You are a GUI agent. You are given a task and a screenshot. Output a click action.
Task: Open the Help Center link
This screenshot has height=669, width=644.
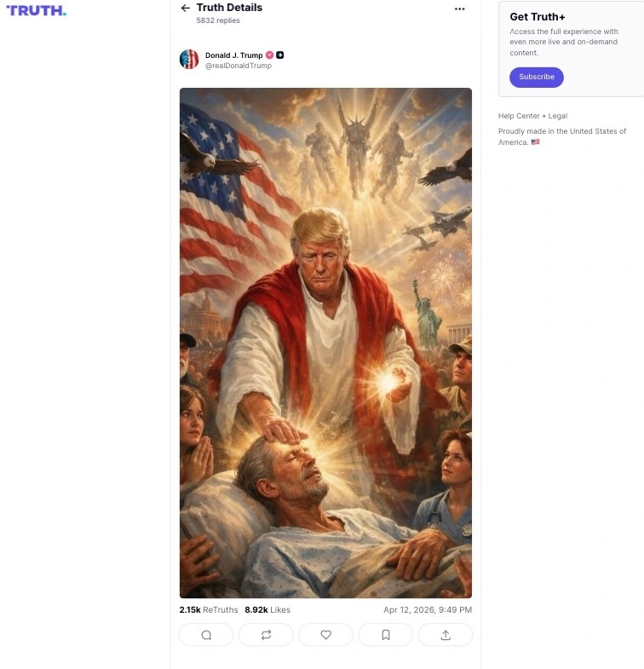[x=519, y=116]
